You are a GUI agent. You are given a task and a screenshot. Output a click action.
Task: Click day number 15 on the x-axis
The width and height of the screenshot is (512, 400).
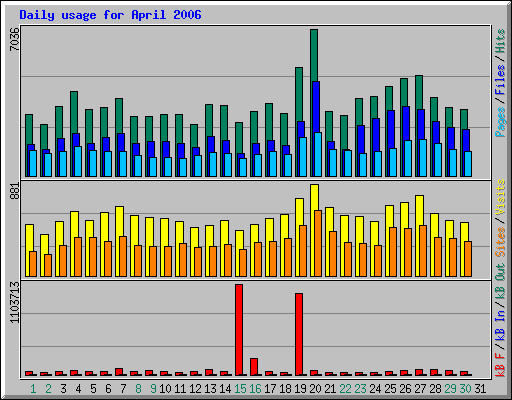240,389
